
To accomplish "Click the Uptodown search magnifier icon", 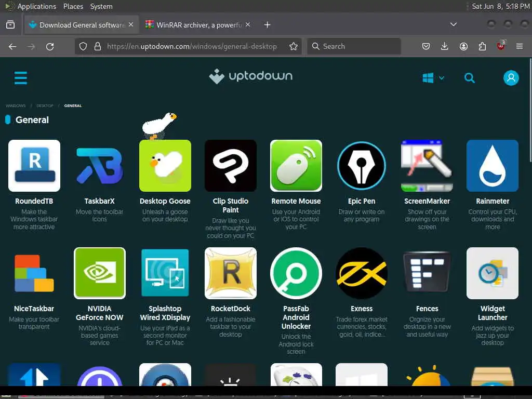I will [470, 78].
